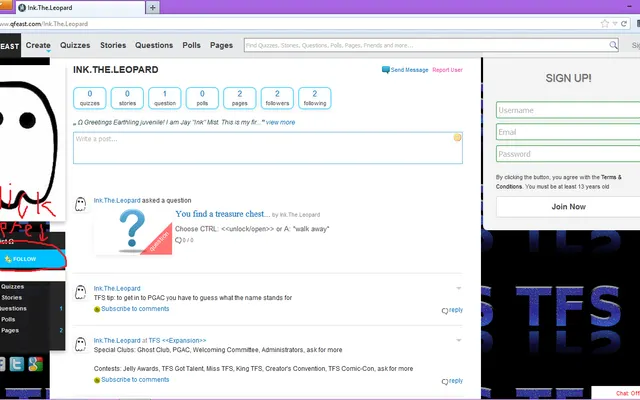Click the question mark thumbnail image
The image size is (640, 400).
tap(133, 231)
